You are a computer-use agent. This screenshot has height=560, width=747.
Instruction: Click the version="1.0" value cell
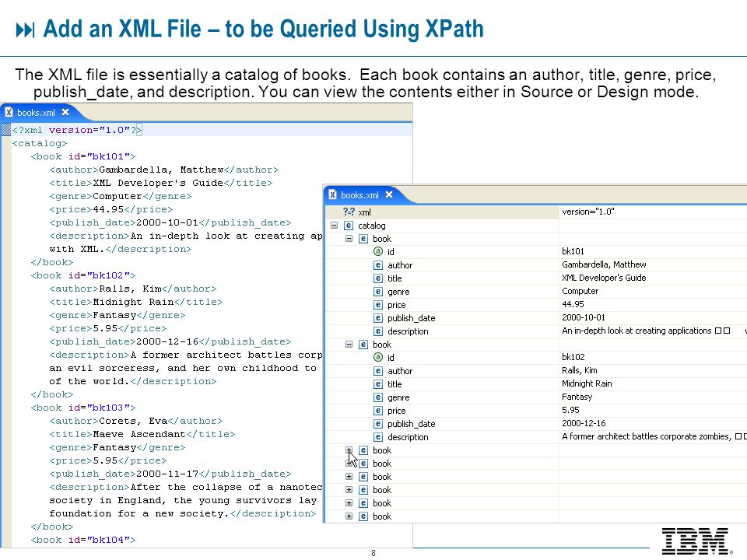tap(588, 212)
